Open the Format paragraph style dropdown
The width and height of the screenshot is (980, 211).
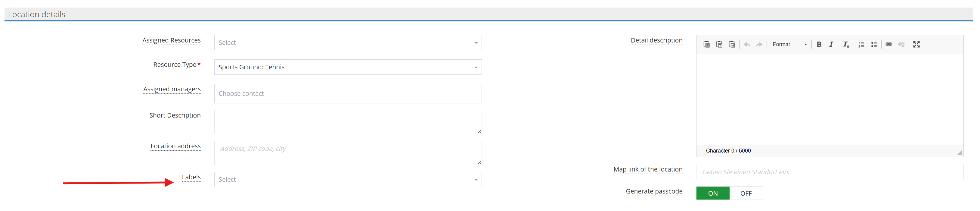(789, 45)
